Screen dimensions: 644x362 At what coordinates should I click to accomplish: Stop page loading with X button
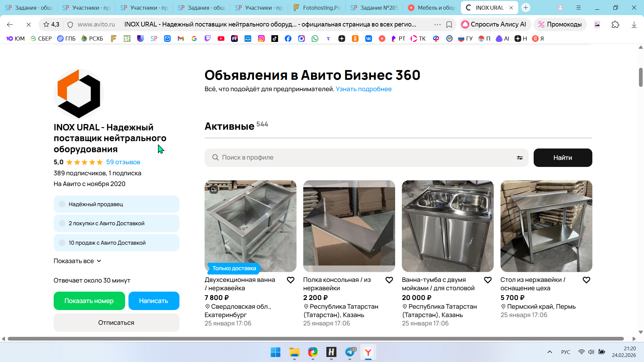pyautogui.click(x=29, y=24)
